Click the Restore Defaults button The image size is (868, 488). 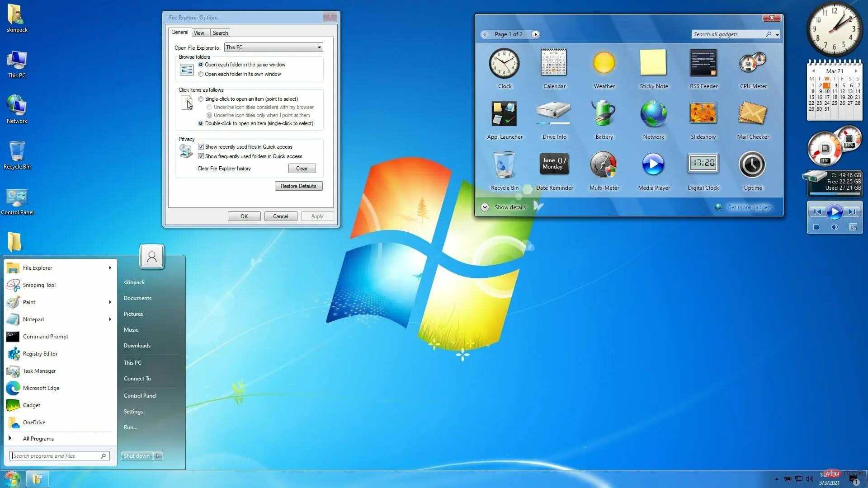point(298,185)
